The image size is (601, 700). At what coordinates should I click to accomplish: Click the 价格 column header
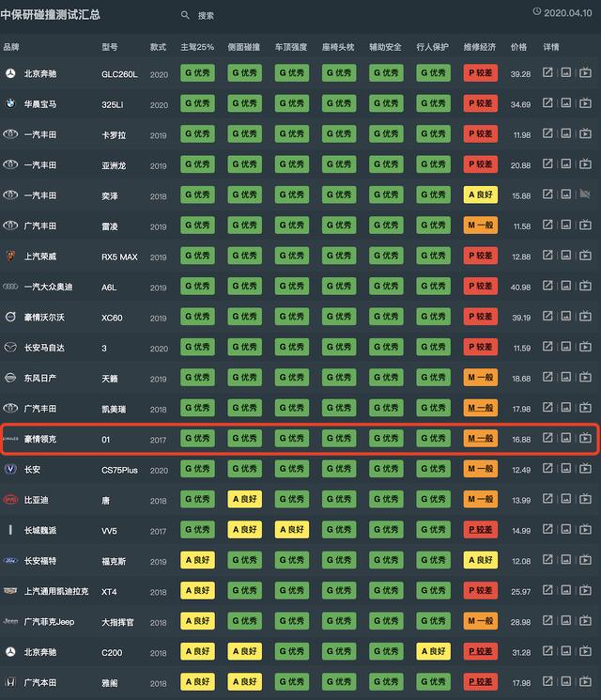pos(519,47)
